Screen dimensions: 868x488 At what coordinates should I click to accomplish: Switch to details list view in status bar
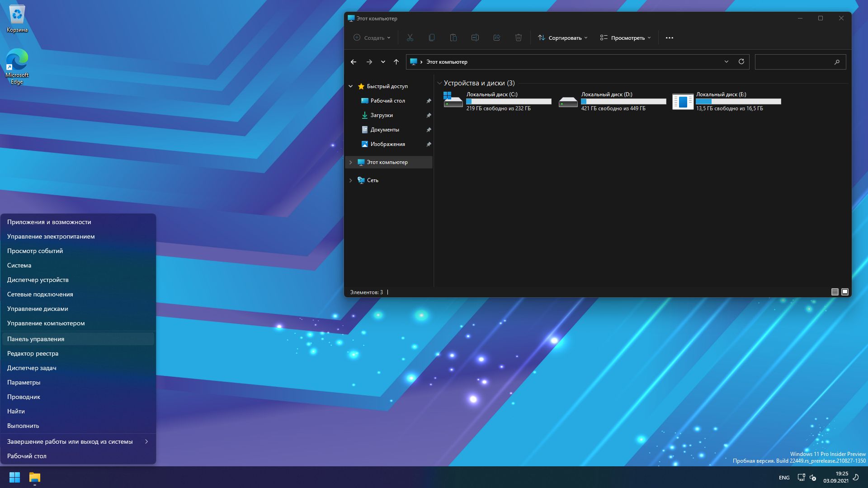coord(835,292)
